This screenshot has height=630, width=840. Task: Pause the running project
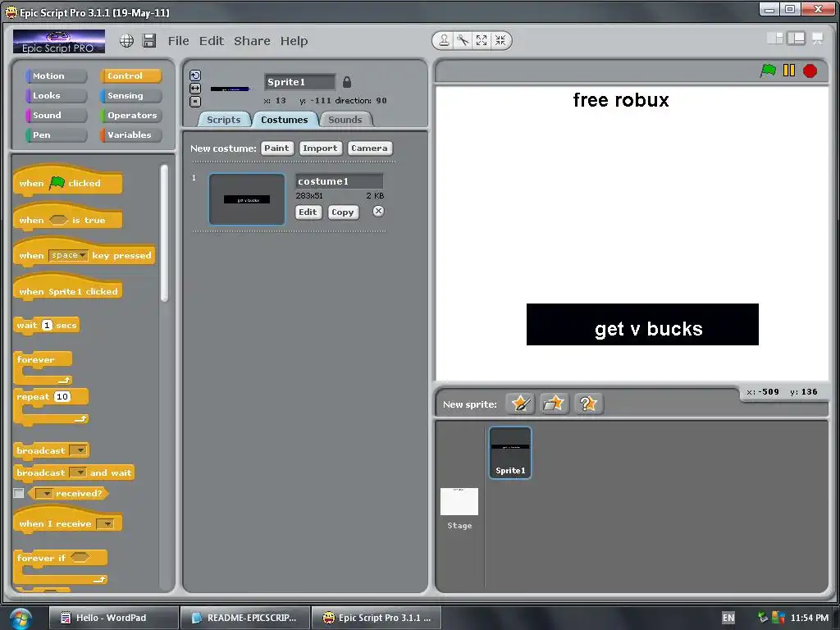788,71
